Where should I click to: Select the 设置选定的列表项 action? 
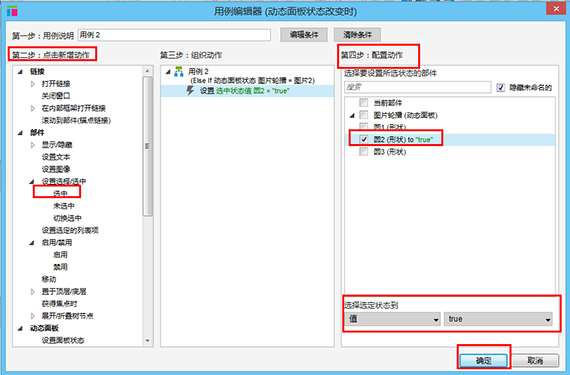(x=70, y=230)
